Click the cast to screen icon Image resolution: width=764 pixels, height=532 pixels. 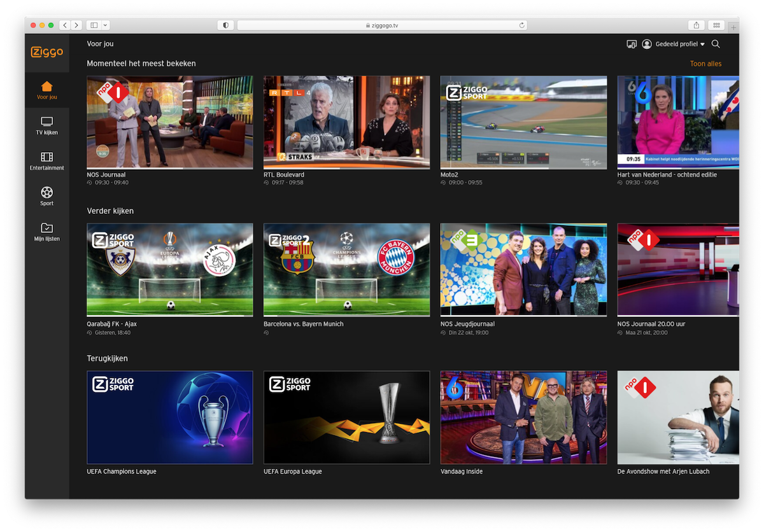point(631,44)
